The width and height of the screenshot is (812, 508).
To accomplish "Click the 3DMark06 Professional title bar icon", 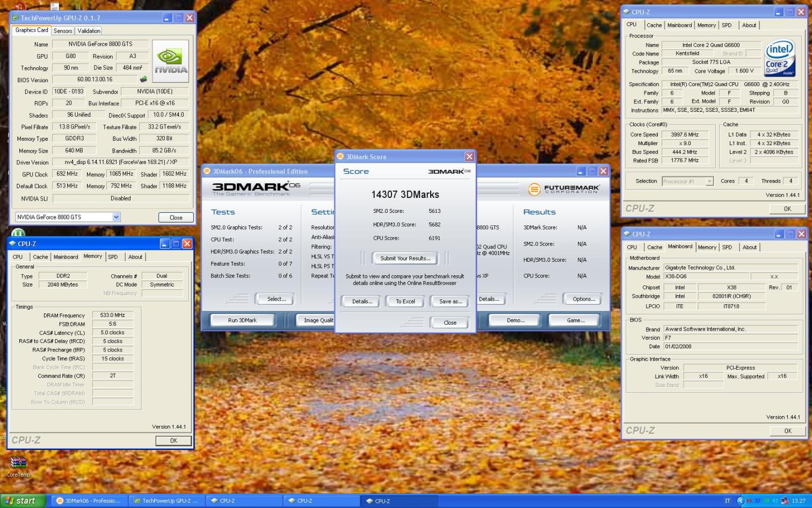I will [206, 171].
